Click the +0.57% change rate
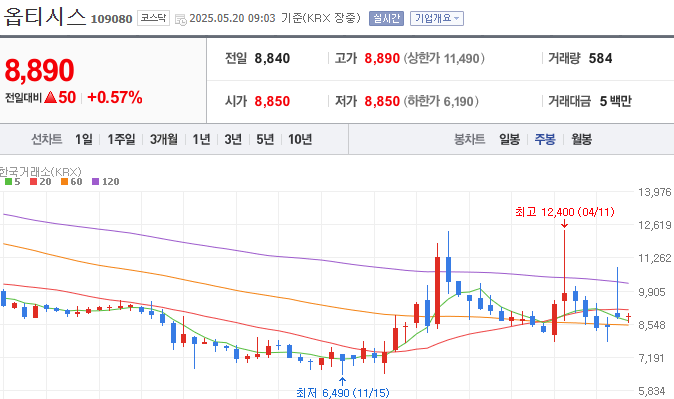This screenshot has height=399, width=674. pyautogui.click(x=115, y=98)
